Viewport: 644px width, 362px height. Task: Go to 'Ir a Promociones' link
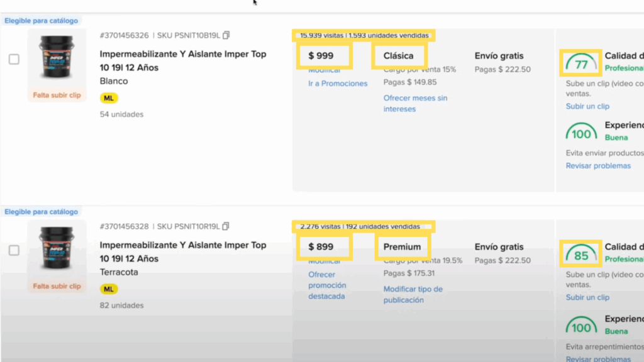pos(338,84)
